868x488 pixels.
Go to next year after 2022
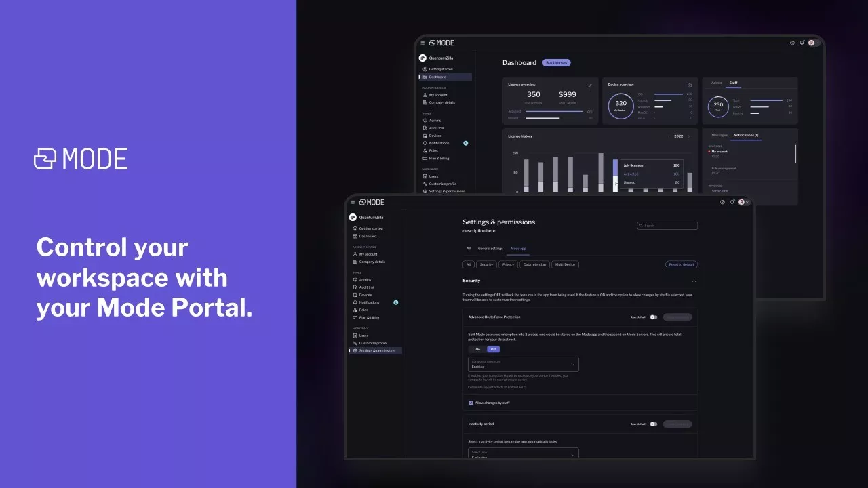click(689, 136)
